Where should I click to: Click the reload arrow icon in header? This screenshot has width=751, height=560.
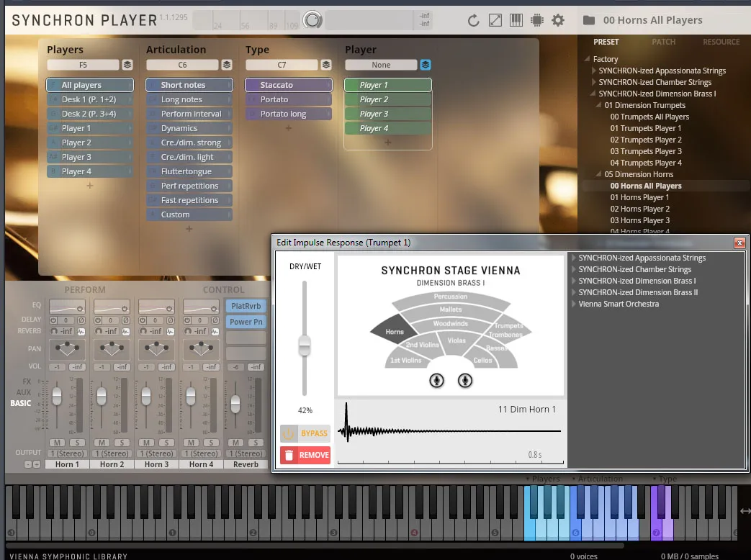[473, 20]
